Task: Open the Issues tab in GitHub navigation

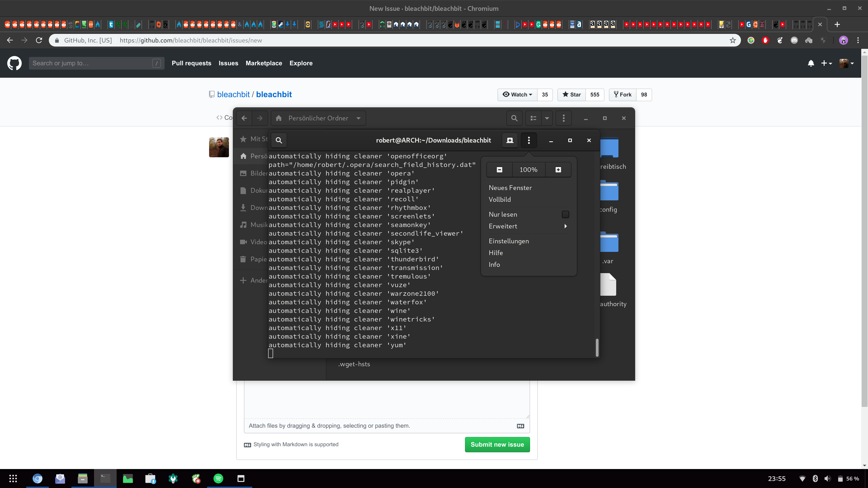Action: [x=228, y=63]
